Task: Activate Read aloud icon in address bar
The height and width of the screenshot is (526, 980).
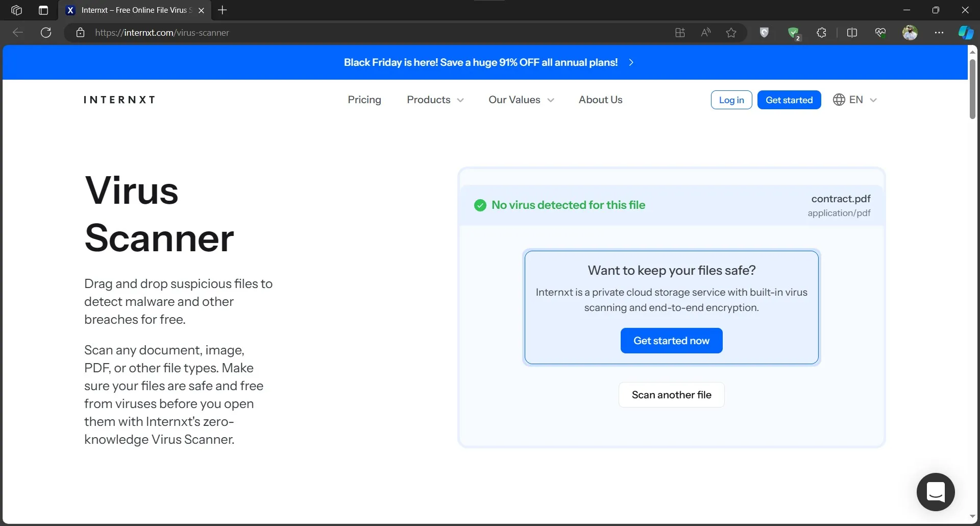Action: coord(706,32)
